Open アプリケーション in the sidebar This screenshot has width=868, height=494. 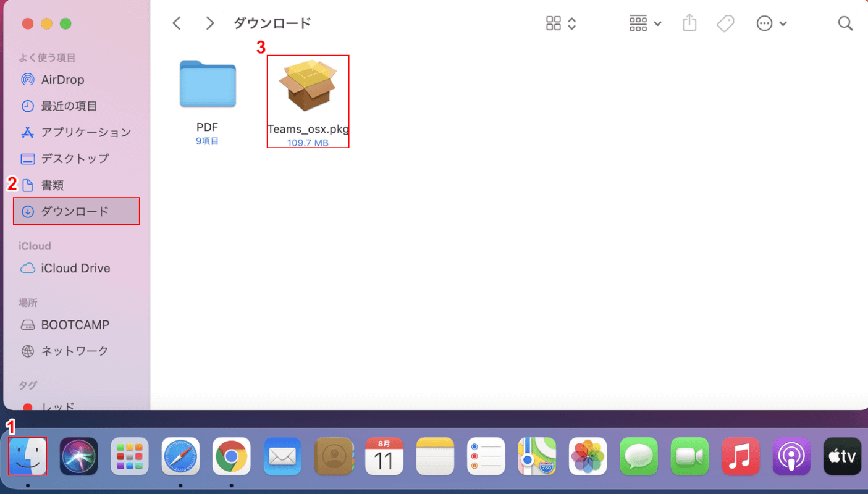point(77,132)
